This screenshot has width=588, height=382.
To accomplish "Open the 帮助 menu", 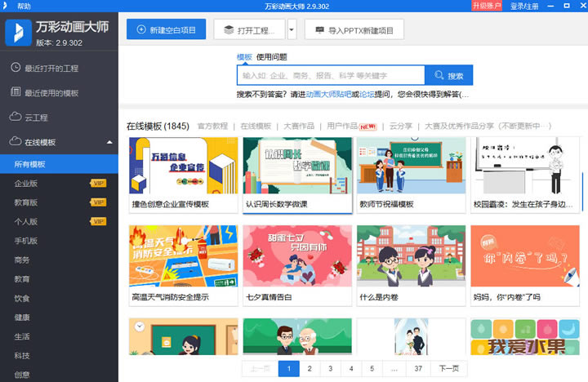I will pos(24,6).
